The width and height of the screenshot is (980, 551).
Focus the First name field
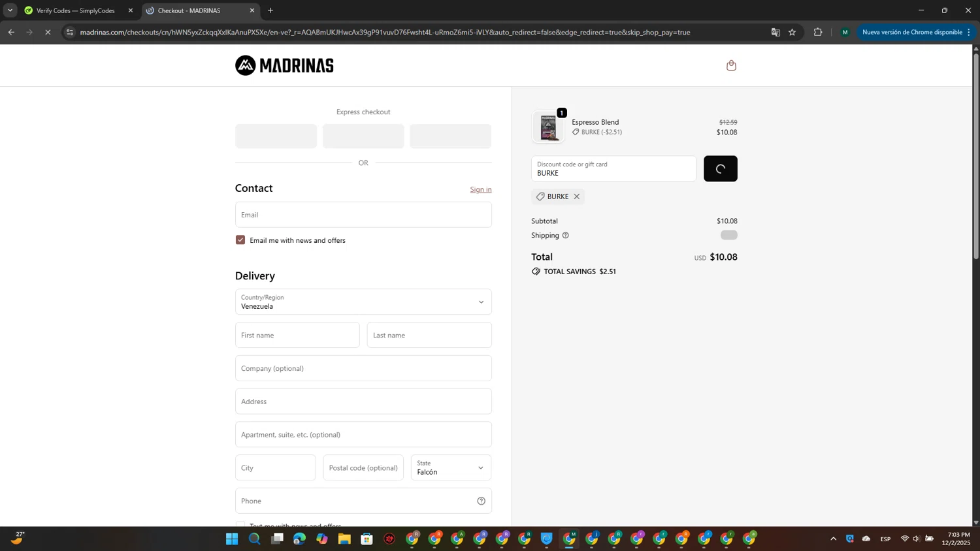click(x=297, y=335)
